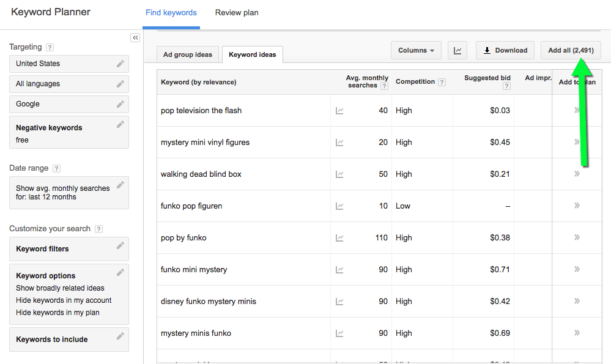
Task: View trend chart for mystery minis funko
Action: pyautogui.click(x=339, y=333)
